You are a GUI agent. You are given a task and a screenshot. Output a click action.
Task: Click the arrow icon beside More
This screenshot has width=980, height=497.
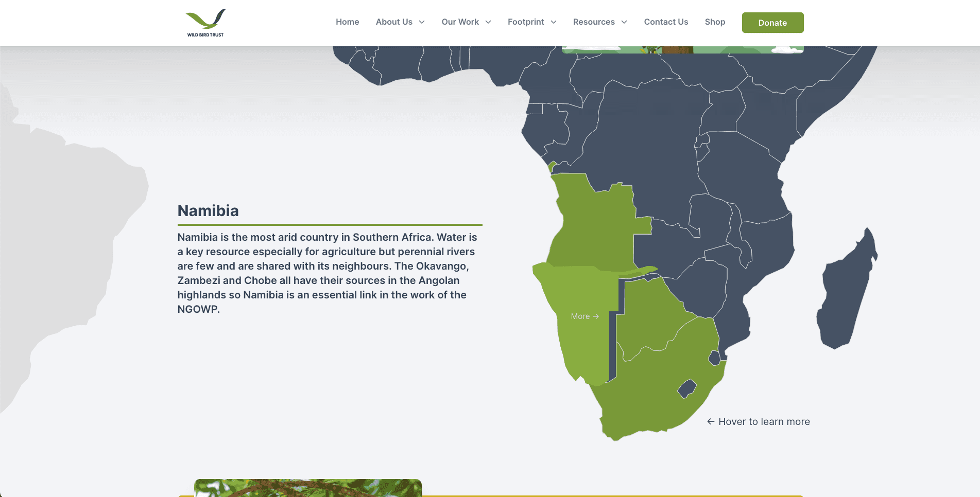tap(596, 316)
